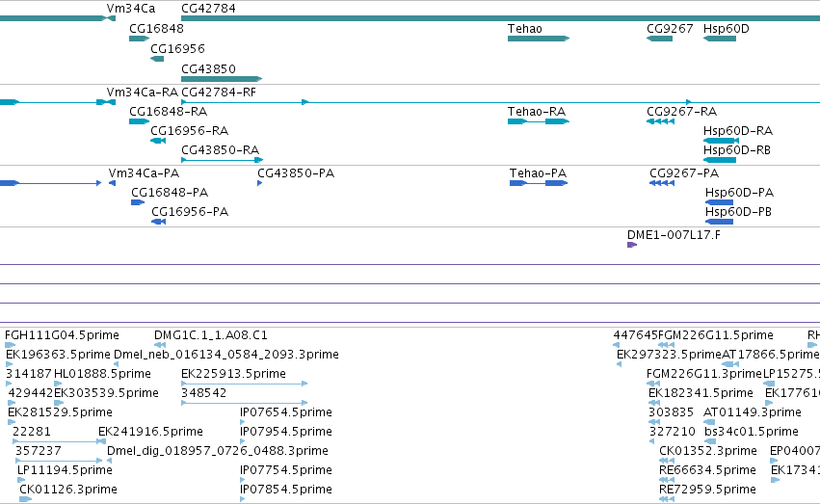Viewport: 820px width, 504px height.
Task: Click the 348542 EST label
Action: 204,393
